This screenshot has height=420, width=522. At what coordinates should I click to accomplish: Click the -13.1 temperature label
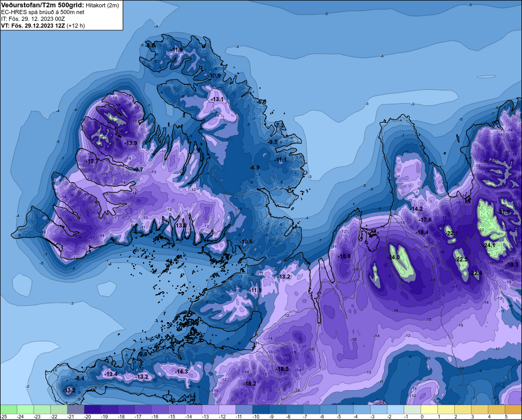[217, 99]
